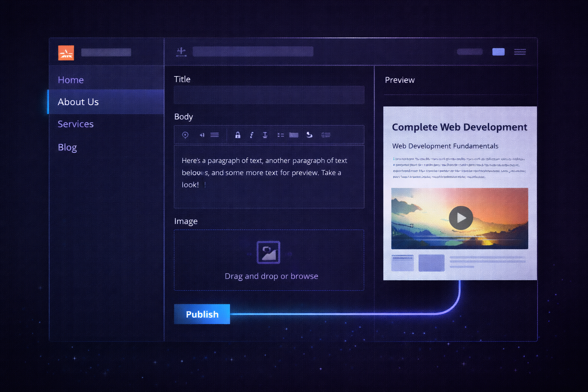Select the indented list icon in the toolbar
This screenshot has height=392, width=588.
326,135
